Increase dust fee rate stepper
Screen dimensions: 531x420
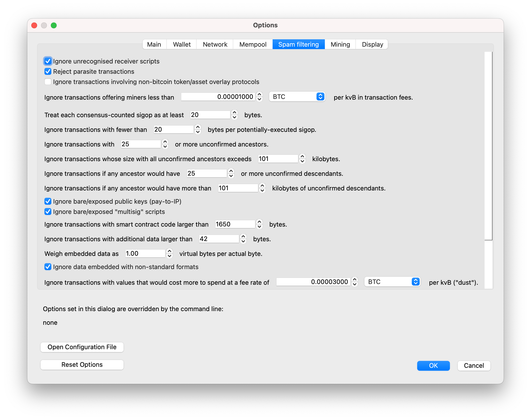point(354,279)
